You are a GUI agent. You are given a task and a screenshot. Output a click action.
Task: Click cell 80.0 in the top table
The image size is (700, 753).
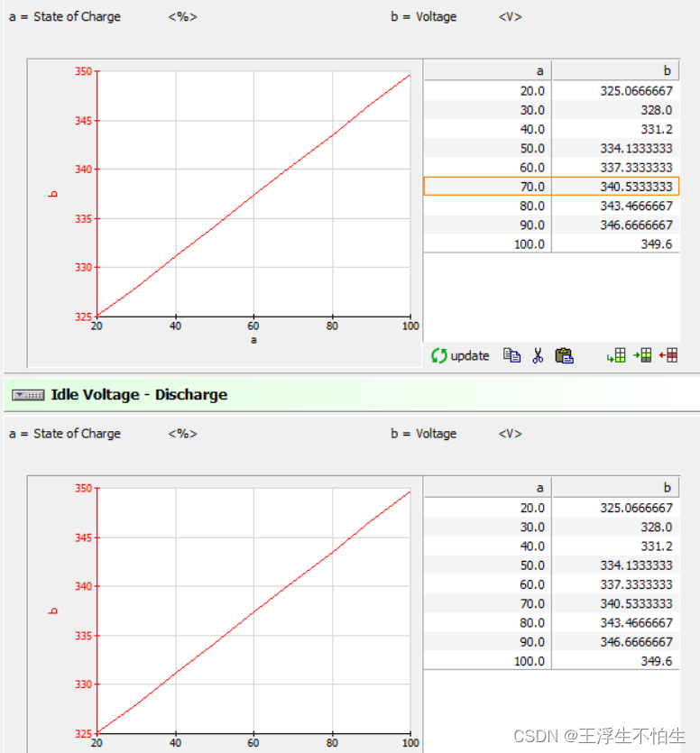pos(488,206)
